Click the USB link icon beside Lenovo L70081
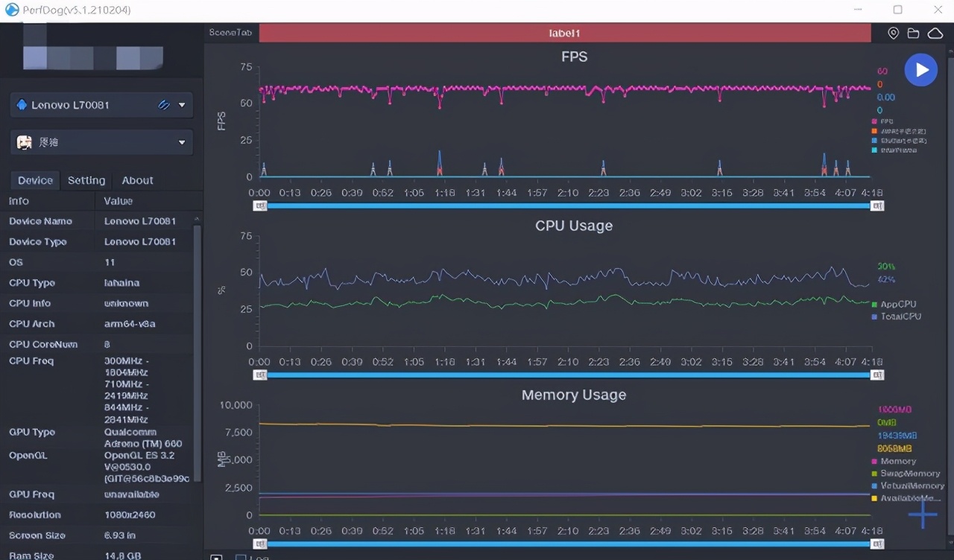 164,105
